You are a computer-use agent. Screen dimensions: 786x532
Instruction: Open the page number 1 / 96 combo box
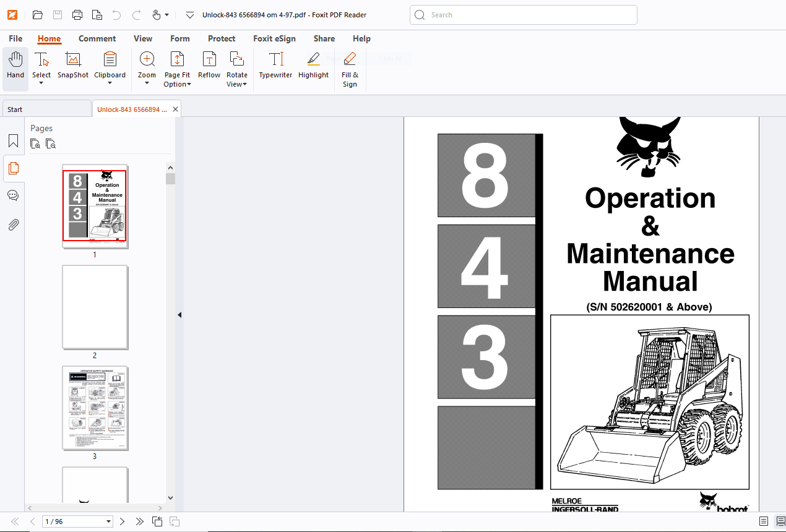[78, 521]
